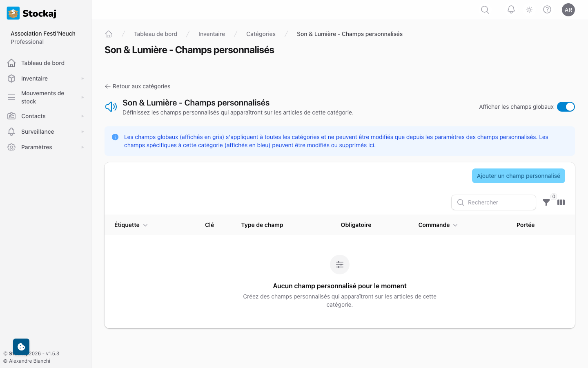The image size is (588, 368).
Task: Go to Catégories breadcrumb
Action: point(261,34)
